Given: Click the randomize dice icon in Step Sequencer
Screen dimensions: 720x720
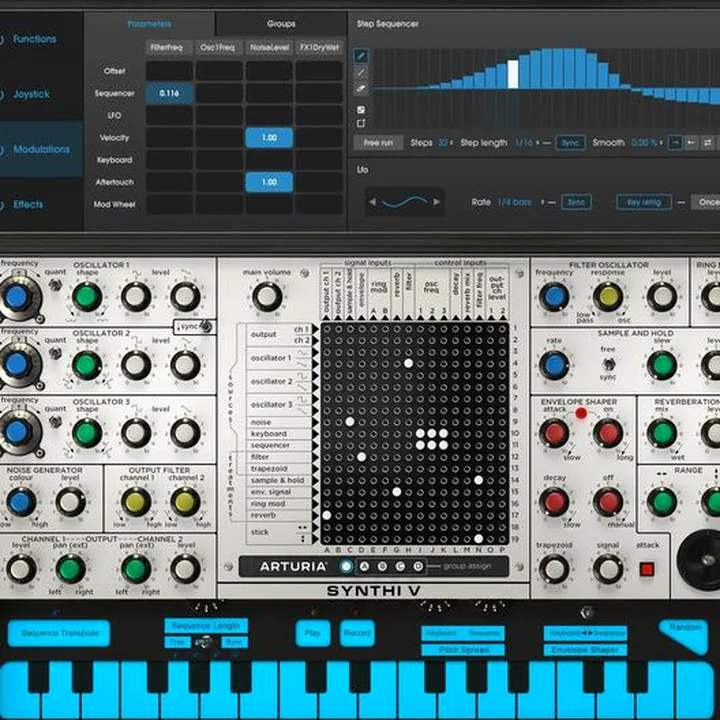Looking at the screenshot, I should [361, 110].
